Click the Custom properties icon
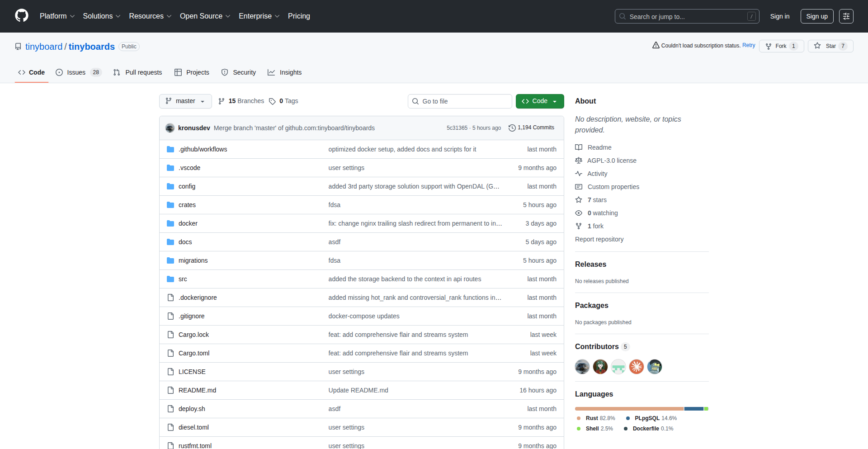Viewport: 868px width, 449px height. [579, 187]
